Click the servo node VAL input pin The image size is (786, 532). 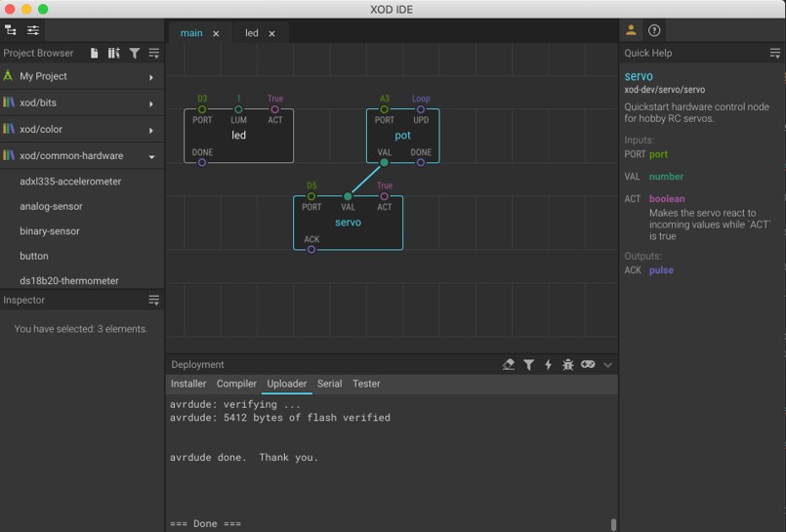(348, 196)
